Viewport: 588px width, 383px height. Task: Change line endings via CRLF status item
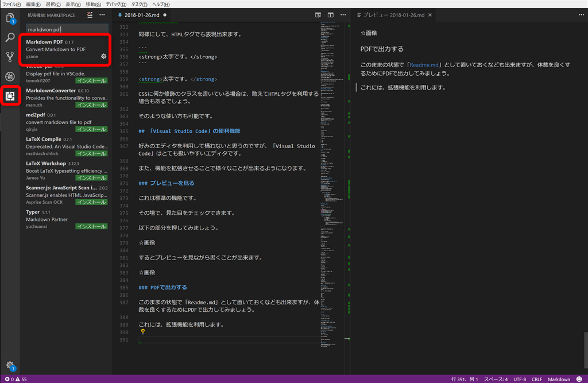[537, 379]
